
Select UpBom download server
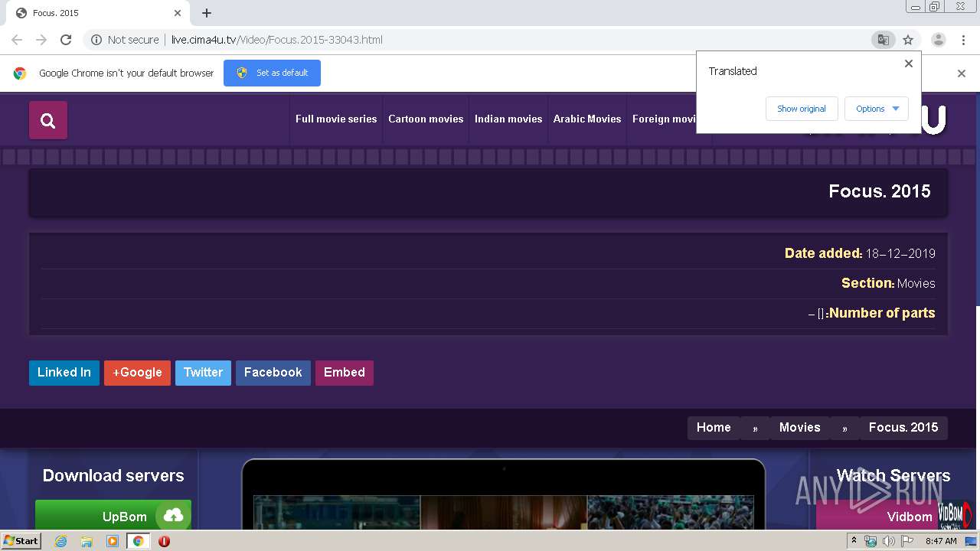113,516
